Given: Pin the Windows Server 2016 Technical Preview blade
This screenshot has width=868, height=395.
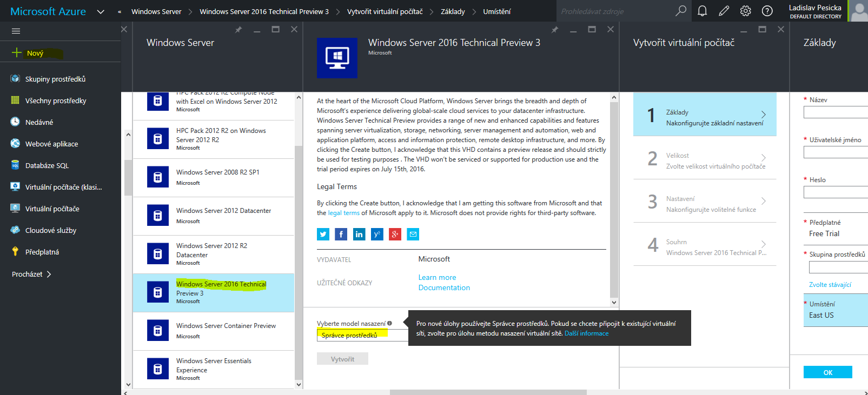Looking at the screenshot, I should coord(555,30).
